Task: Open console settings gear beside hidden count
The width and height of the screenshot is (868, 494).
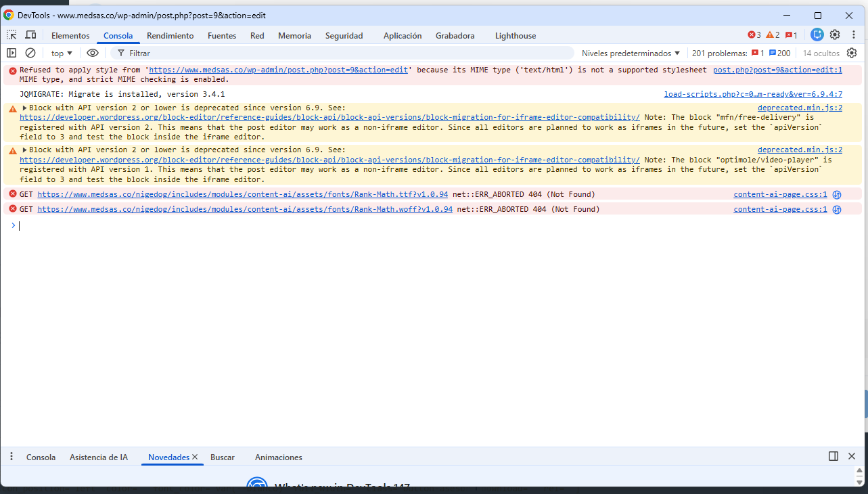Action: click(x=852, y=53)
